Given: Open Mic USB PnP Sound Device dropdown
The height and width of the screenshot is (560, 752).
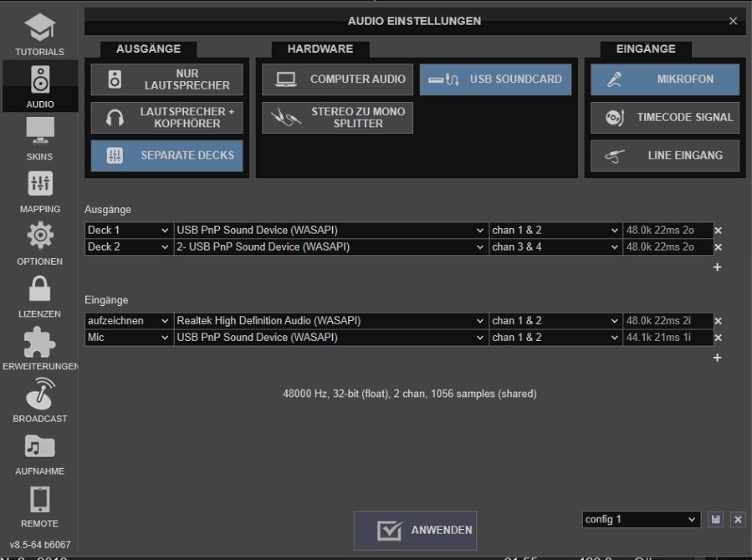Looking at the screenshot, I should pyautogui.click(x=331, y=338).
